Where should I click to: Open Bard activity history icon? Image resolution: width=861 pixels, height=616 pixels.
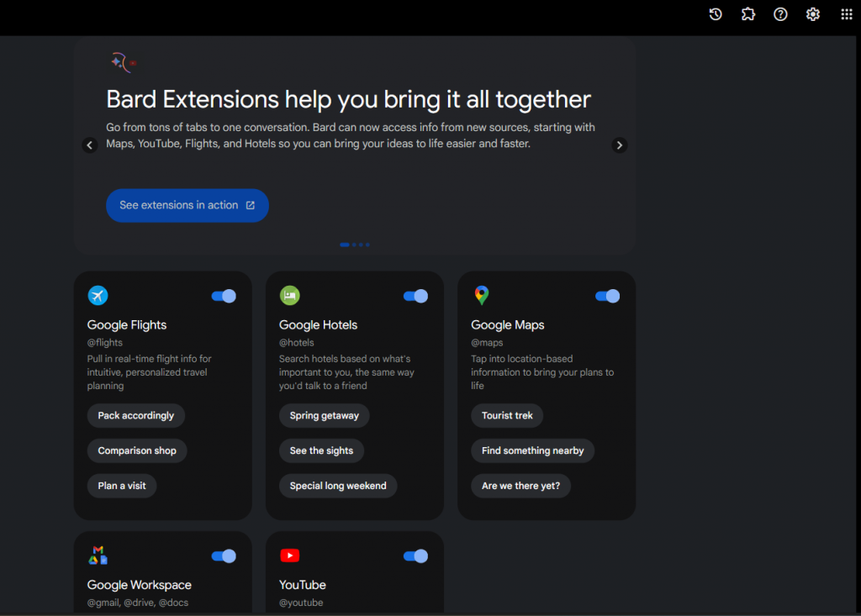point(715,14)
